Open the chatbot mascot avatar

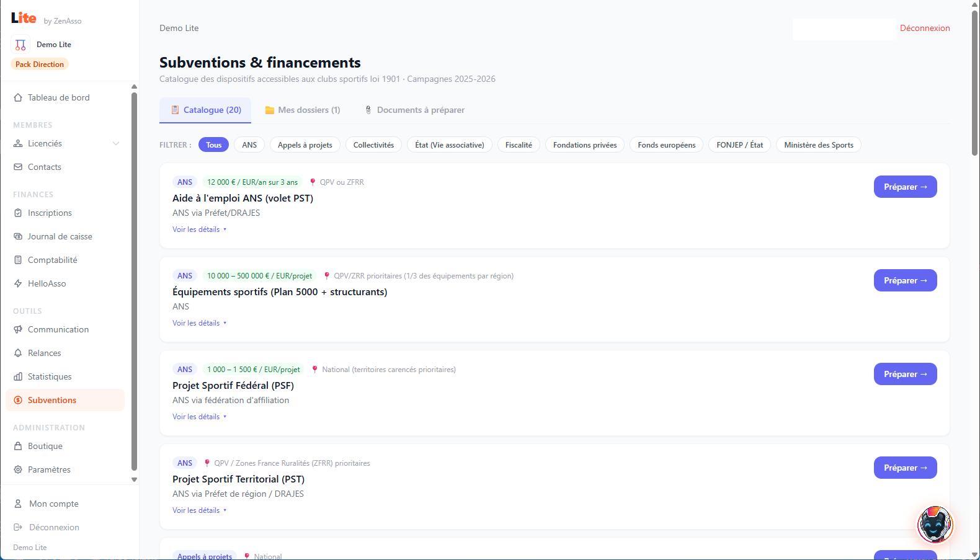tap(935, 524)
